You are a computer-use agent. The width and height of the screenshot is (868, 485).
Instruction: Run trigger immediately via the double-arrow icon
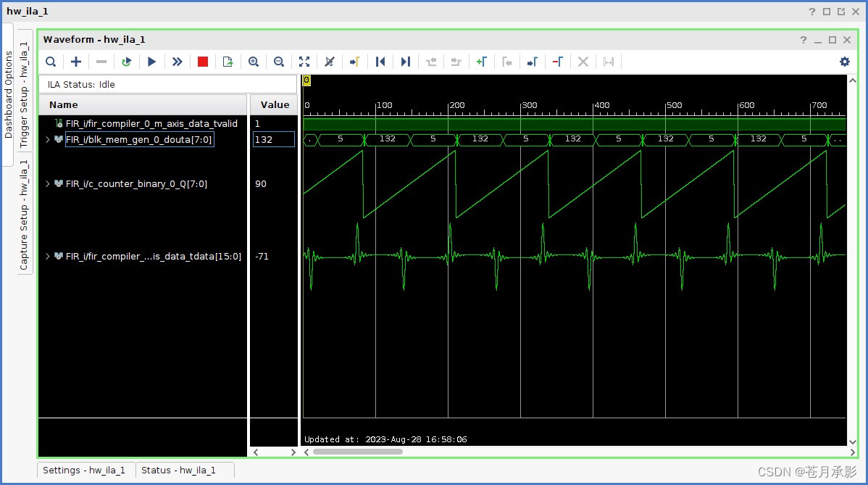[x=178, y=62]
